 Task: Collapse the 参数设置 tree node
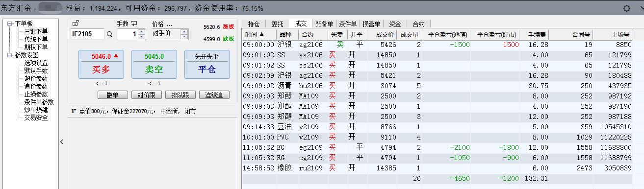(x=9, y=55)
